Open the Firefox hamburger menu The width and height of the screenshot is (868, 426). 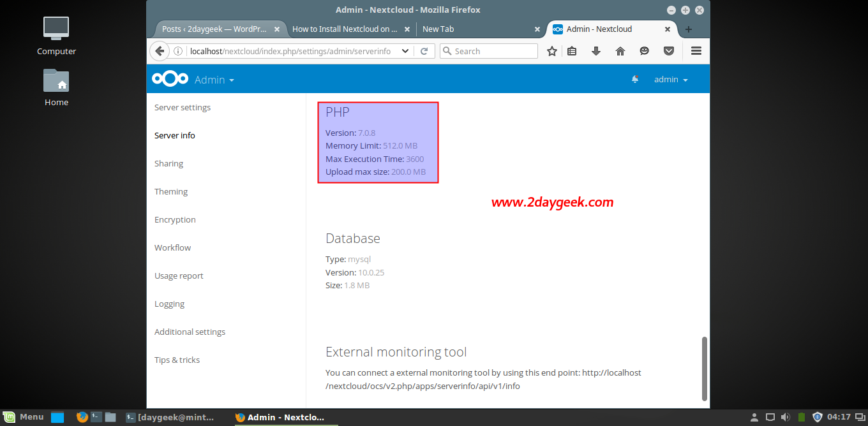[696, 51]
